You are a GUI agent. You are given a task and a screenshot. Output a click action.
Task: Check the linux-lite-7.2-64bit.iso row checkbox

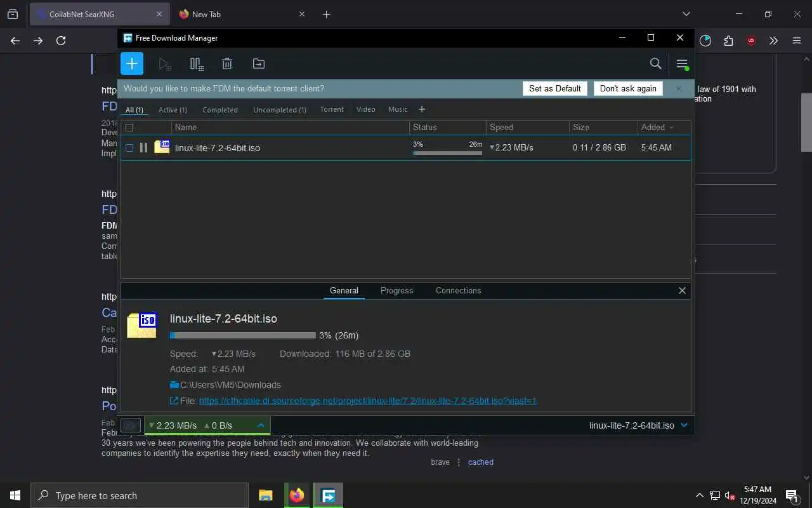point(129,148)
